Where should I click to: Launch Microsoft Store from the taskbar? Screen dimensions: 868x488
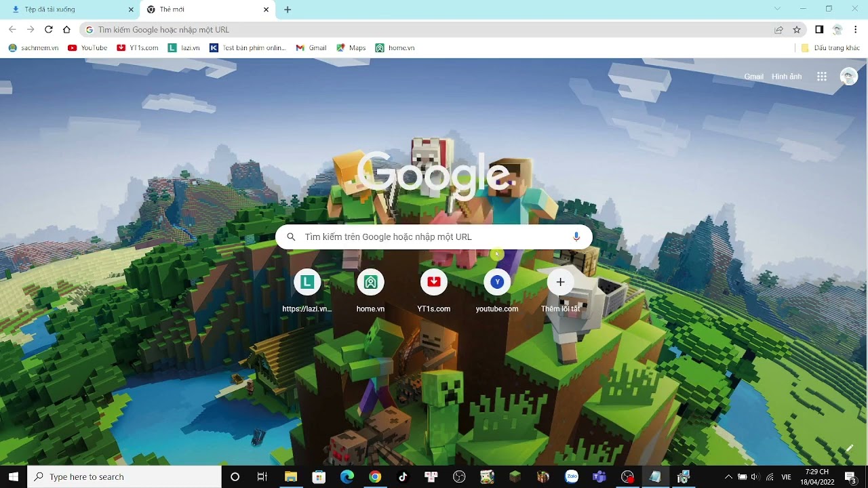pyautogui.click(x=319, y=476)
